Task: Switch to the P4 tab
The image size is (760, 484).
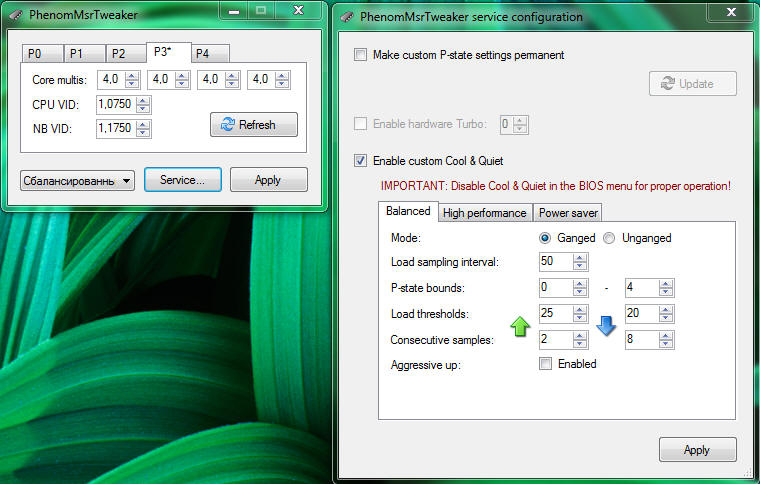Action: click(x=210, y=53)
